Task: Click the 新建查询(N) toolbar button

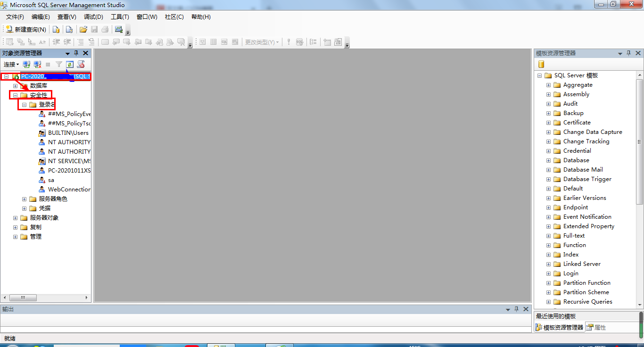Action: (x=26, y=29)
